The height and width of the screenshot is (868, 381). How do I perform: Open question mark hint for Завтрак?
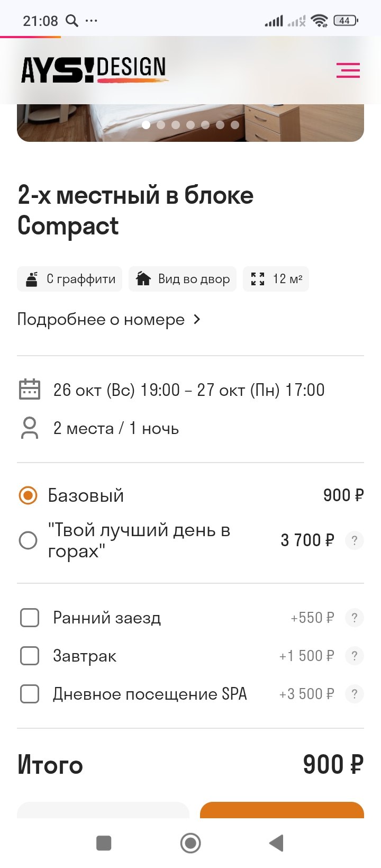pos(354,656)
